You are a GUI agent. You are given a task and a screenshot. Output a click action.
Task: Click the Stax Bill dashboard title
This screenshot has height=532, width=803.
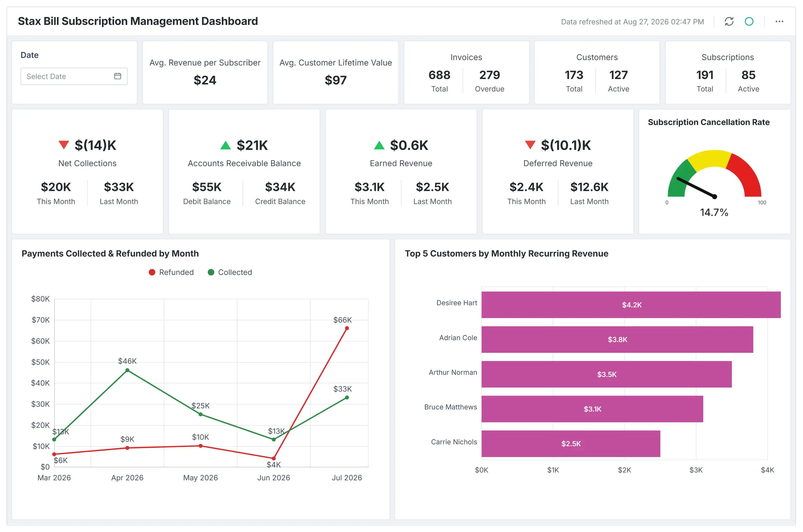138,21
